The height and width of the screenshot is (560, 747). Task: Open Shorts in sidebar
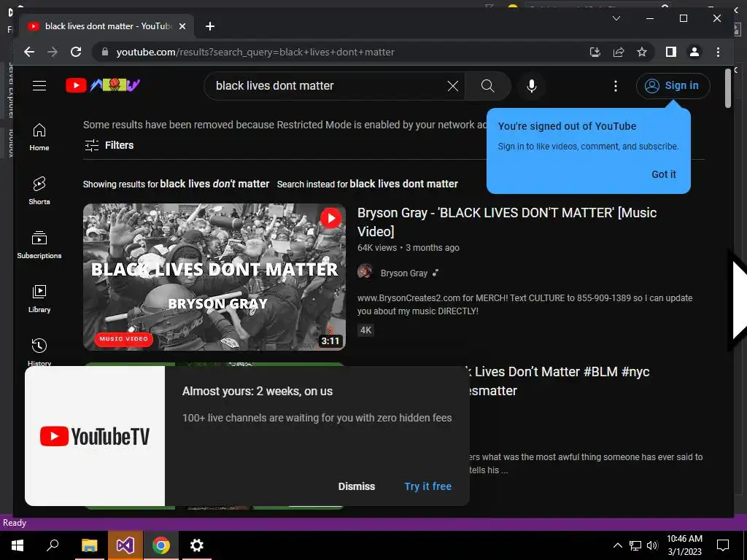[39, 191]
